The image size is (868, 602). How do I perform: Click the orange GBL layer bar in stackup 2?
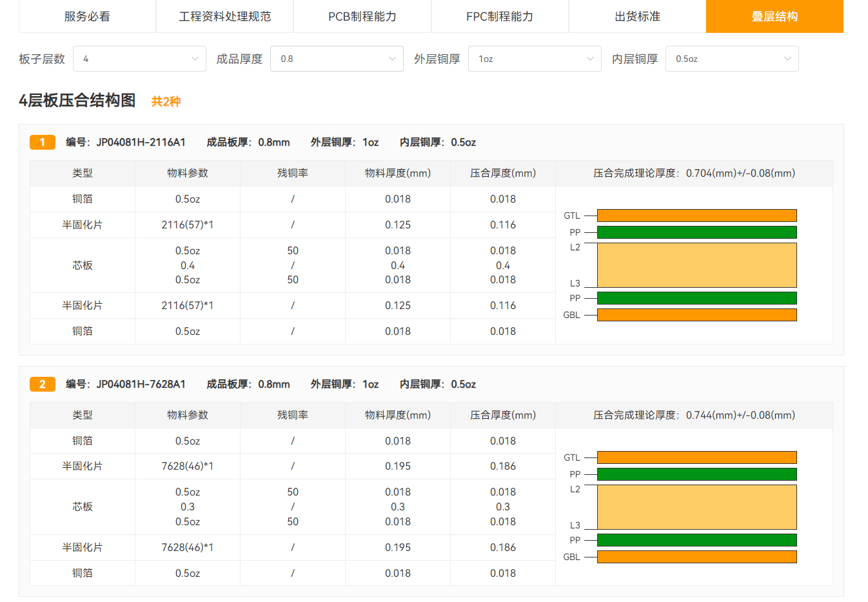click(696, 557)
